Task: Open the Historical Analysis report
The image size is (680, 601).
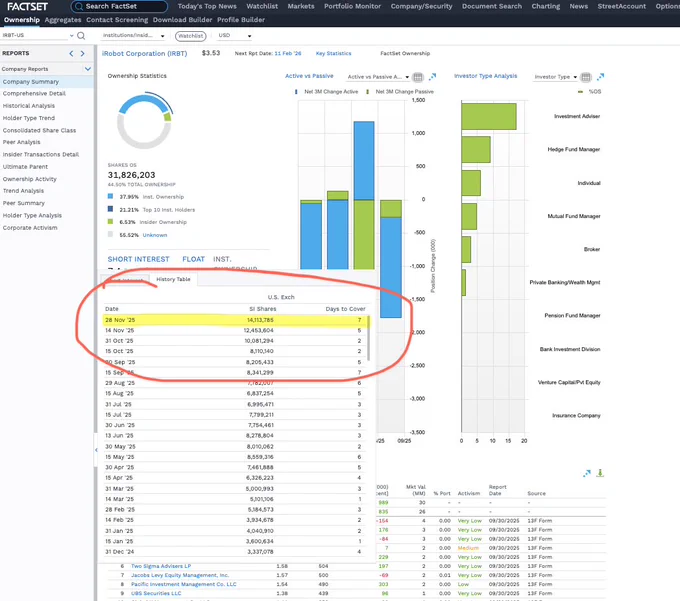Action: tap(29, 106)
